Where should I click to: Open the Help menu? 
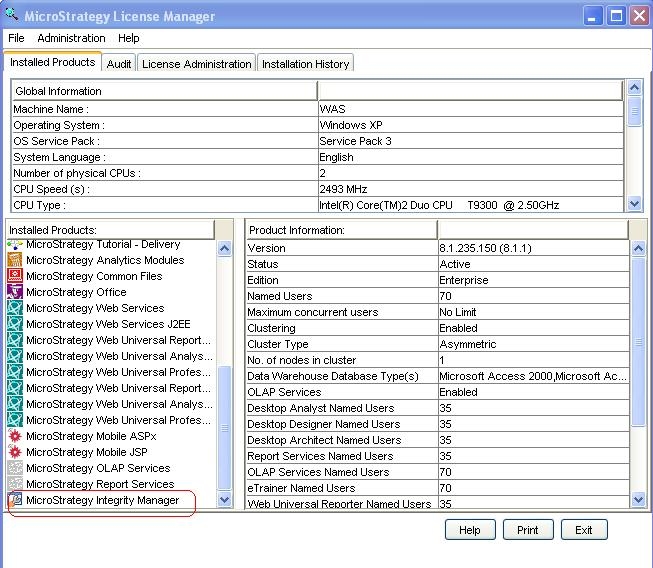tap(129, 38)
